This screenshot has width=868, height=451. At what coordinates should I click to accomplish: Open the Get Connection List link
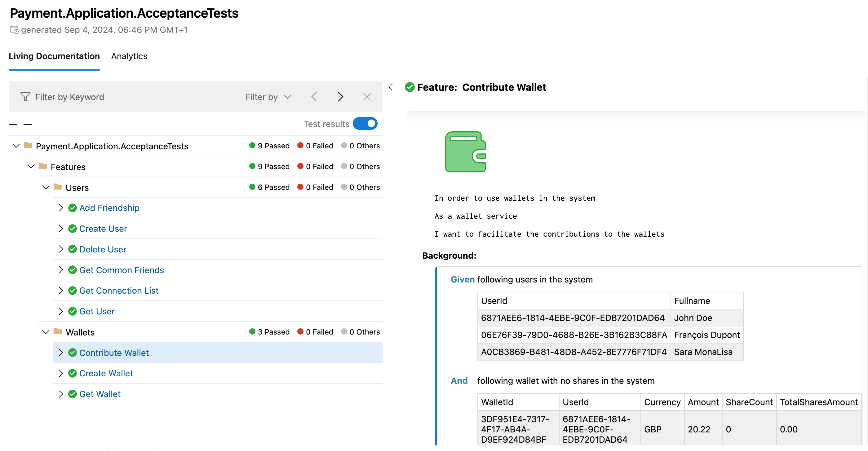119,291
